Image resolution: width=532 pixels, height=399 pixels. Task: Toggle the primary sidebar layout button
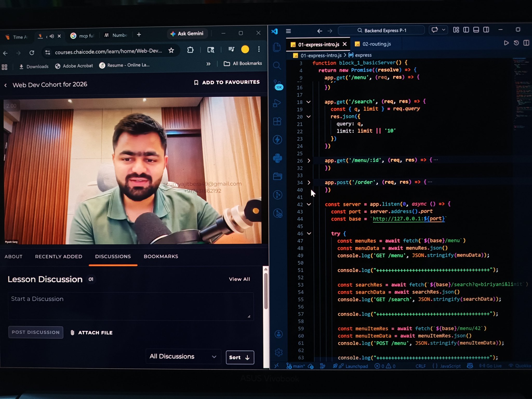tap(466, 30)
